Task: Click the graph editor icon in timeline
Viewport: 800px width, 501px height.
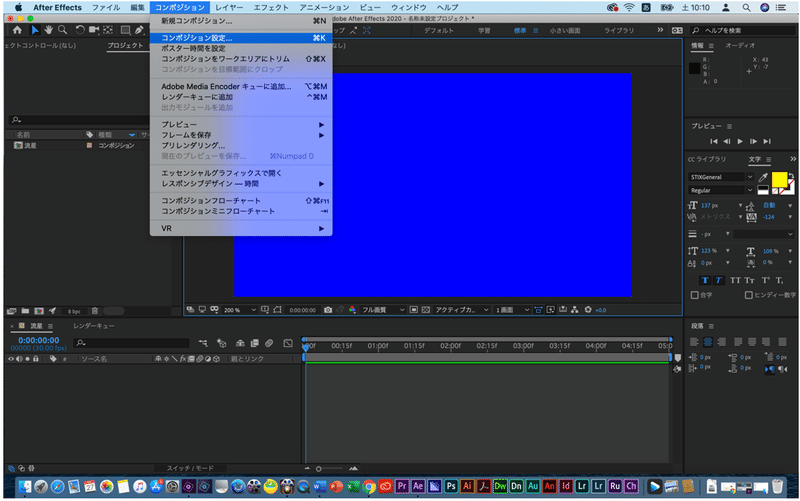Action: [288, 343]
